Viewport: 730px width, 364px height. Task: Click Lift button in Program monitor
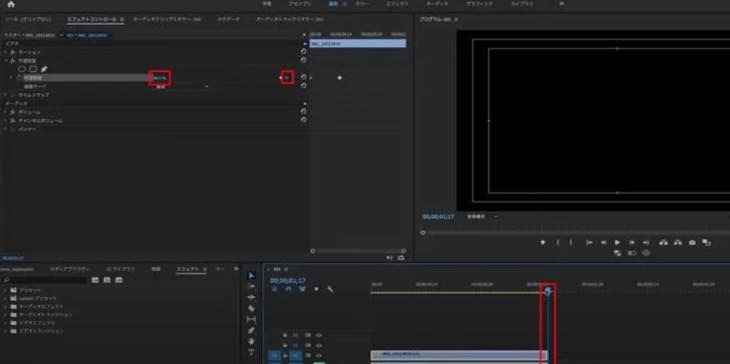click(x=664, y=243)
